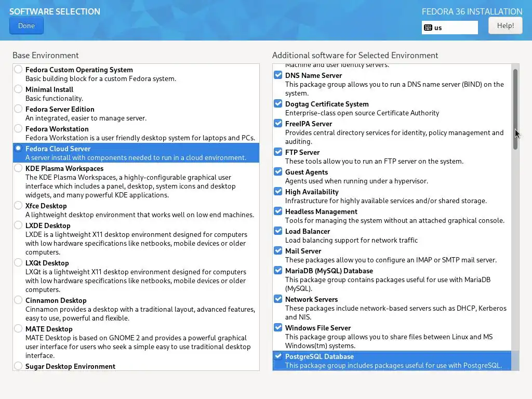Choose Fedora Server Edition radio button
Image resolution: width=532 pixels, height=399 pixels.
coord(18,109)
